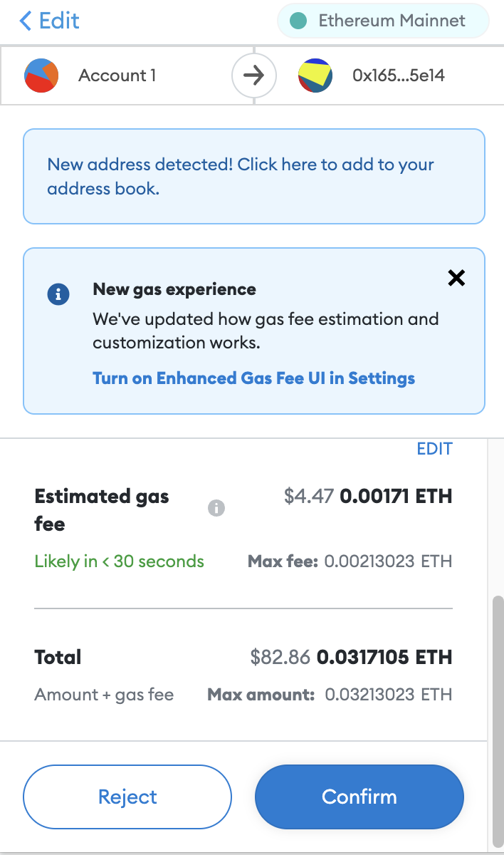This screenshot has height=855, width=504.
Task: Click the gray info icon beside Estimated gas fee
Action: coord(216,508)
